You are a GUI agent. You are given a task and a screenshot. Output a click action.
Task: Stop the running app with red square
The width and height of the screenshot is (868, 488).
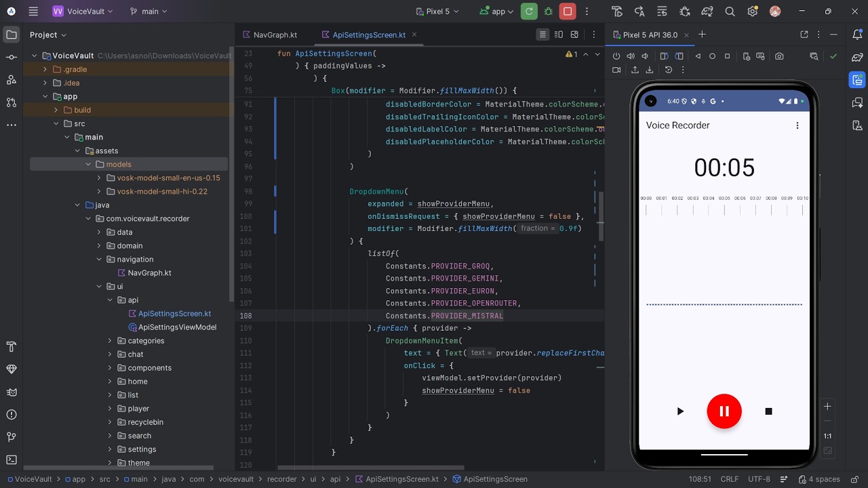pos(568,12)
